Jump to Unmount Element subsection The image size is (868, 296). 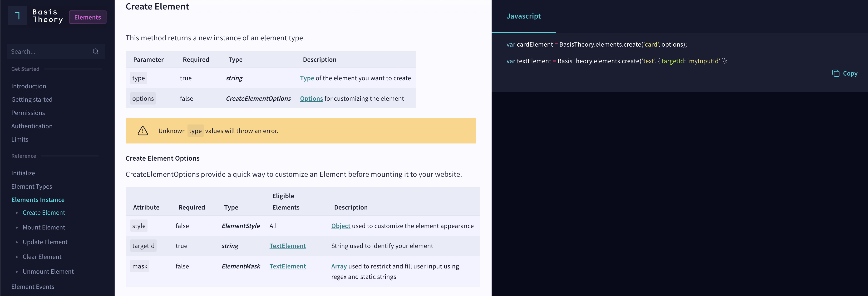48,272
